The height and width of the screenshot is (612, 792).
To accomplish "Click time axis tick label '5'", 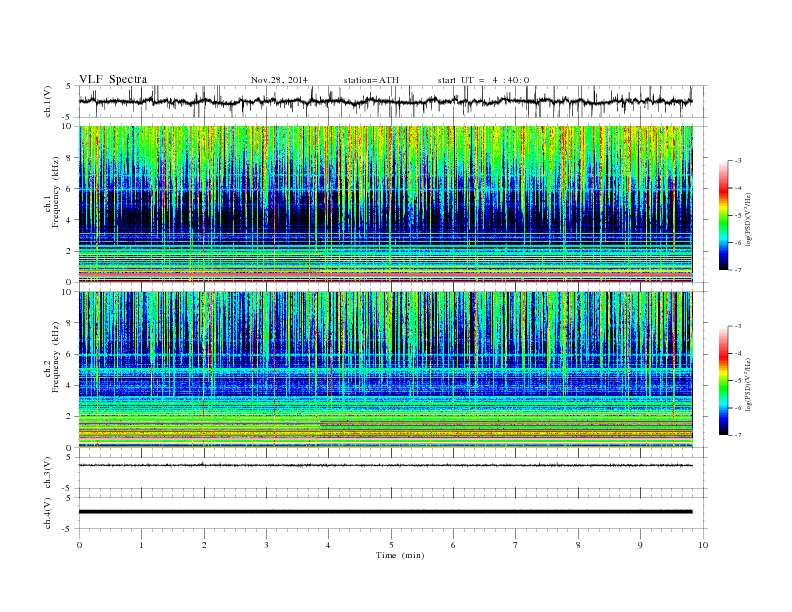I will click(x=391, y=545).
